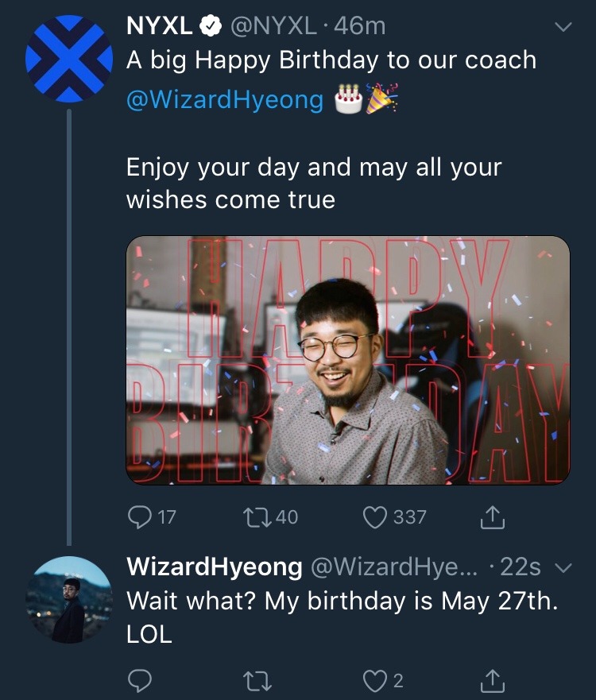
Task: Tap the verified badge next to NYXL
Action: click(x=210, y=27)
